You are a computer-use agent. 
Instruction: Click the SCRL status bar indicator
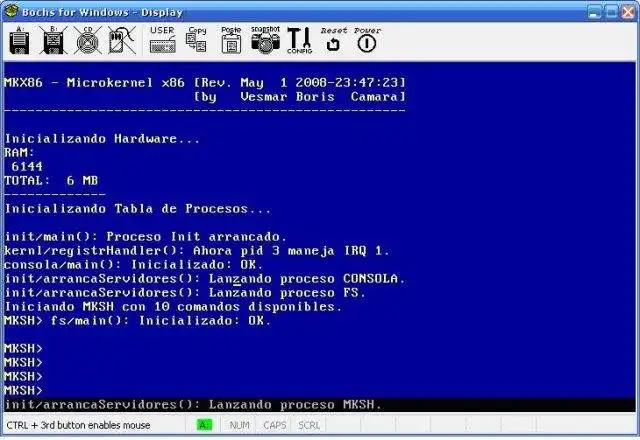tap(309, 425)
